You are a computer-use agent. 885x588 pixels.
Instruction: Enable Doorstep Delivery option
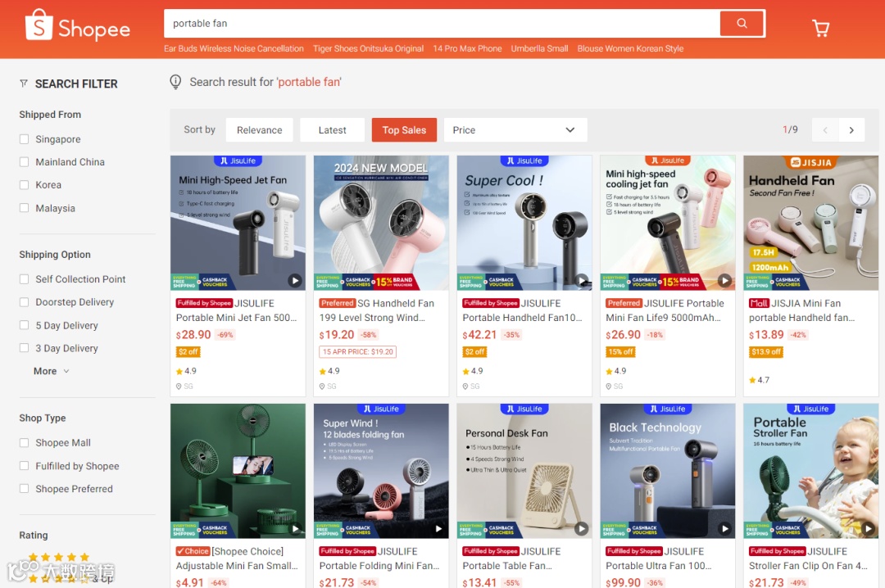tap(25, 302)
